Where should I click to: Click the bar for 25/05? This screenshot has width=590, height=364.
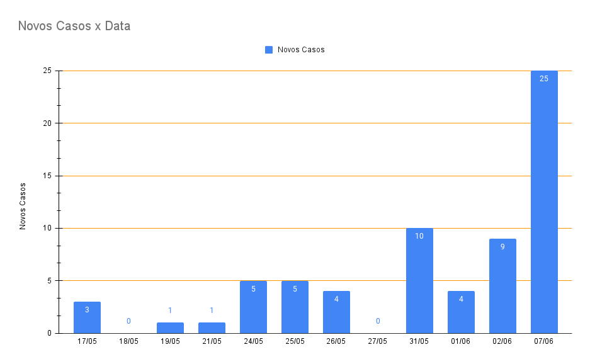click(x=295, y=307)
